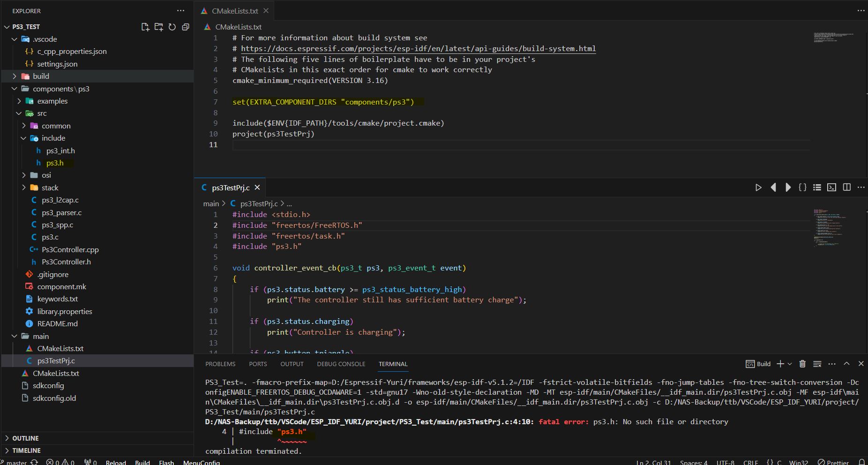Screen dimensions: 868x465
Task: Switch to the PROBLEMS panel tab
Action: coord(220,364)
